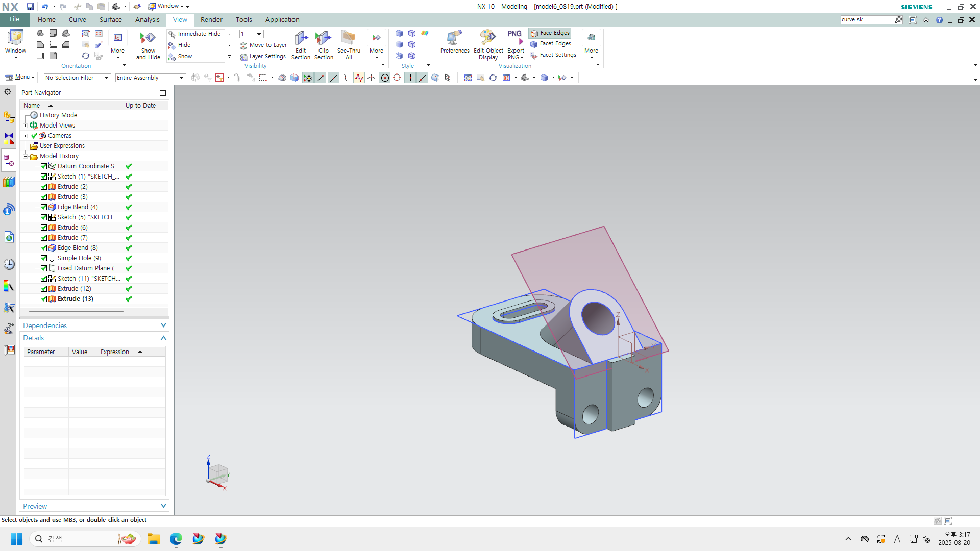Image resolution: width=980 pixels, height=551 pixels.
Task: Uncheck Edge Blend (4) checkbox
Action: [x=44, y=207]
